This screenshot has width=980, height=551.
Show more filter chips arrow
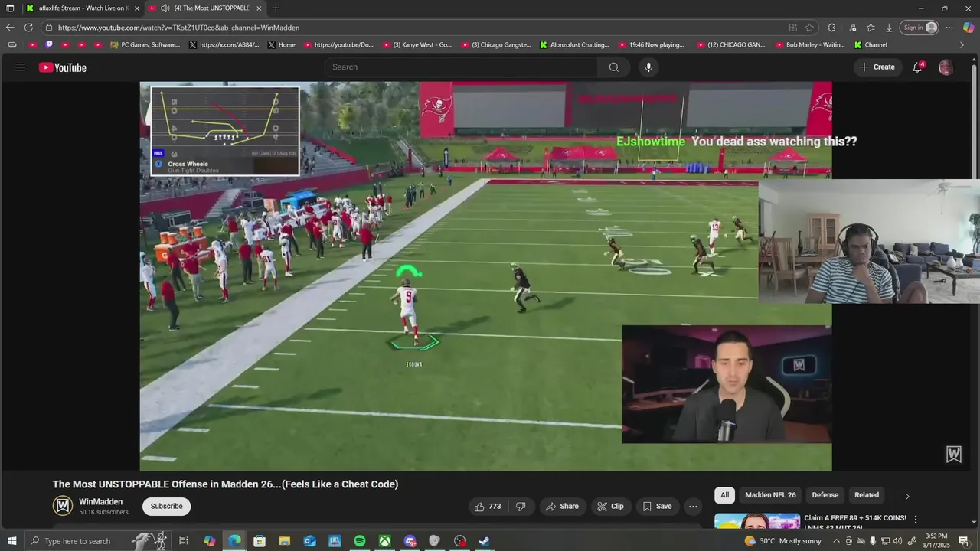point(907,496)
